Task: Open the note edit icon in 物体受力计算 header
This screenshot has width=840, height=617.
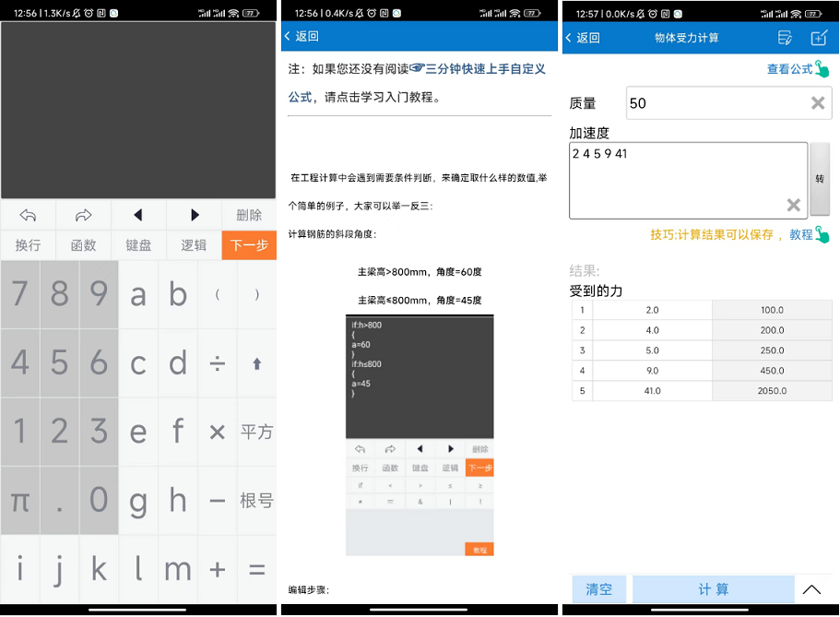Action: (x=785, y=38)
